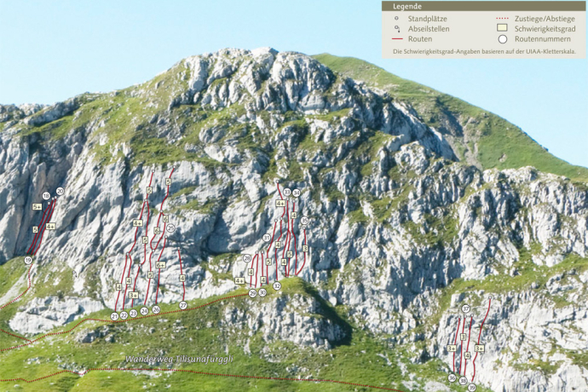Select route number marker 37

(465, 308)
